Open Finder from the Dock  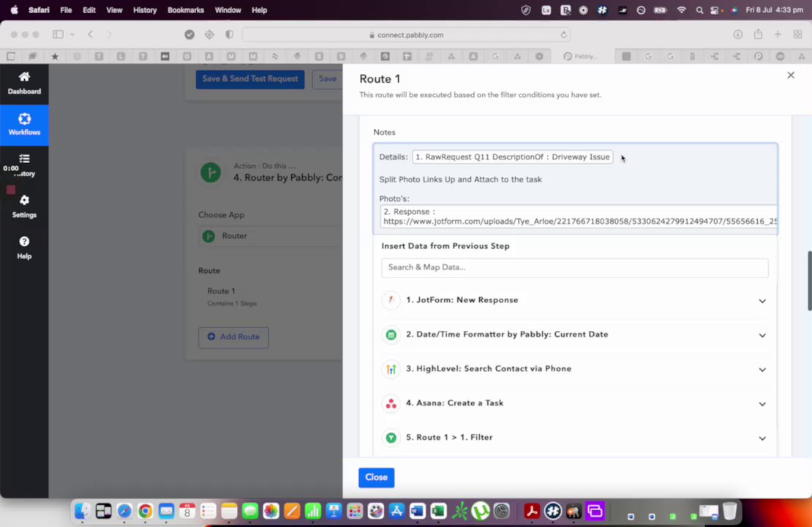[x=83, y=512]
